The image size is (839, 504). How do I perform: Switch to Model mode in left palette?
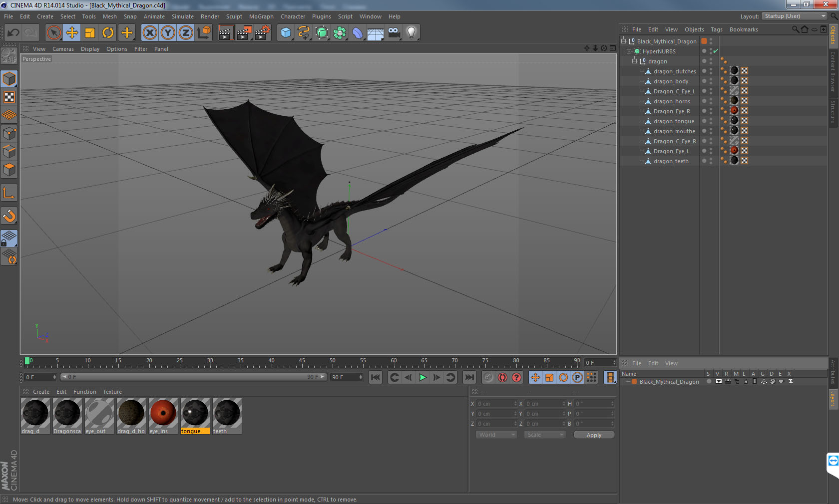coord(9,79)
